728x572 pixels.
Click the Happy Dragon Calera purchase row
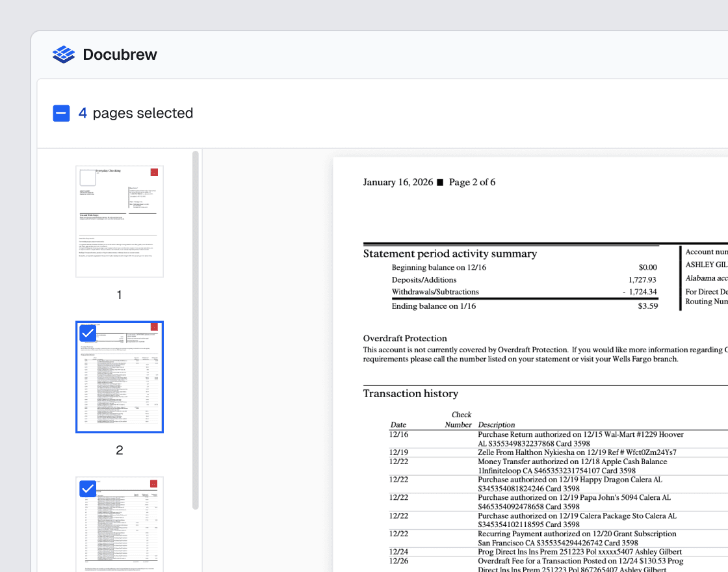pos(558,484)
